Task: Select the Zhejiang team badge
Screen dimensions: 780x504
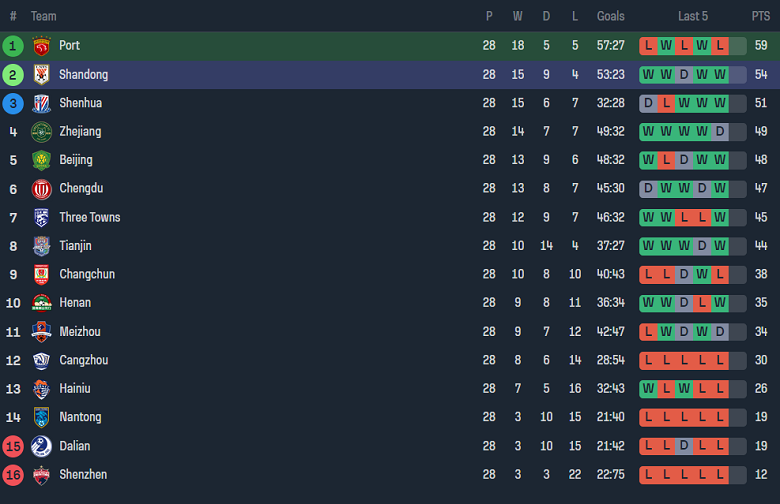Action: pos(41,132)
